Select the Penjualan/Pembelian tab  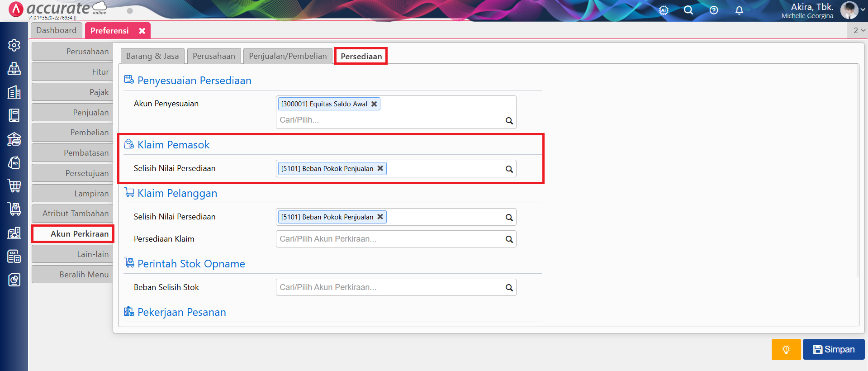coord(288,56)
